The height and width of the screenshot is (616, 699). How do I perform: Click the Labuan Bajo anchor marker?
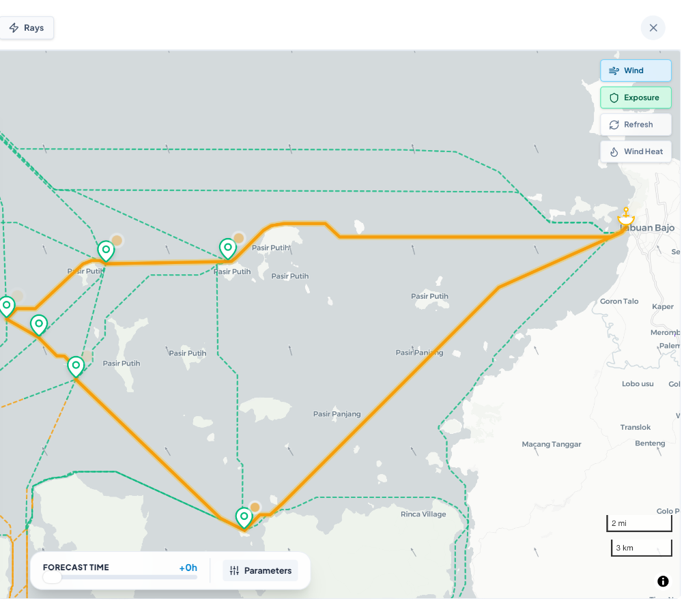(626, 216)
